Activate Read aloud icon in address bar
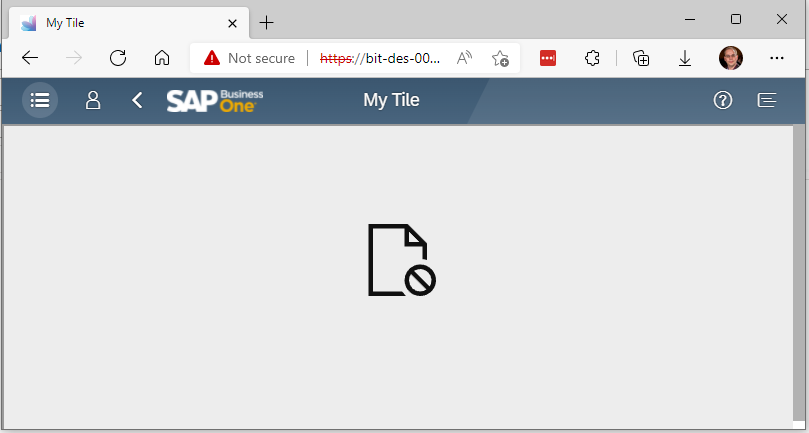Image resolution: width=809 pixels, height=433 pixels. [464, 58]
